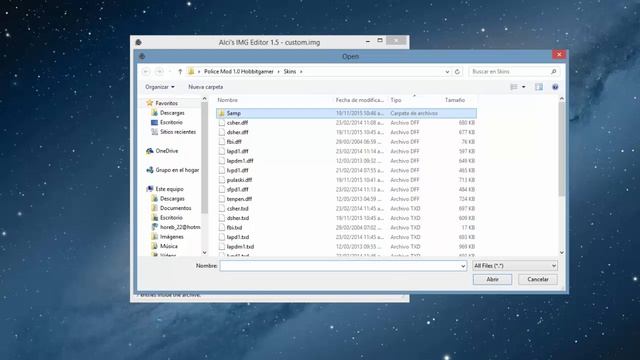Click the change view icon
Screen dimensions: 640x360
click(x=514, y=87)
